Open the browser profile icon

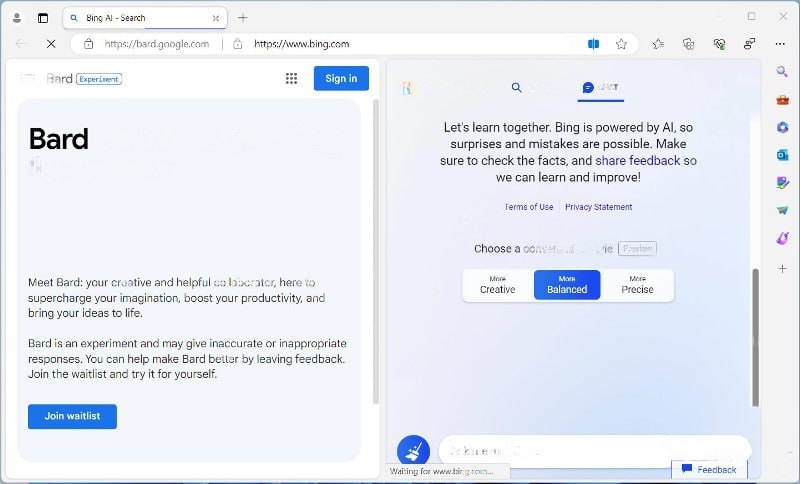pyautogui.click(x=17, y=18)
